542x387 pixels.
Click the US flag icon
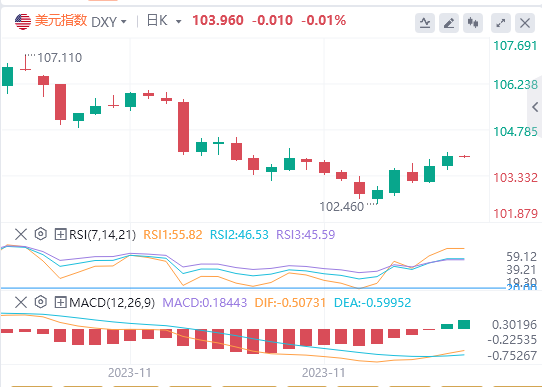23,21
